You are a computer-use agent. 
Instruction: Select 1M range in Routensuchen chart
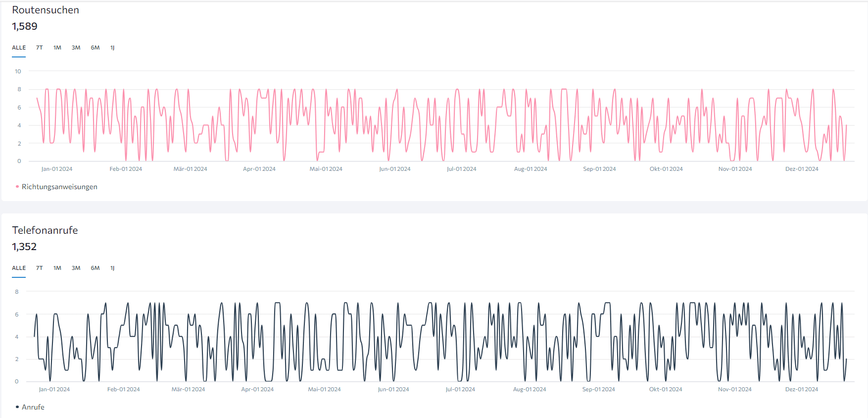(57, 48)
